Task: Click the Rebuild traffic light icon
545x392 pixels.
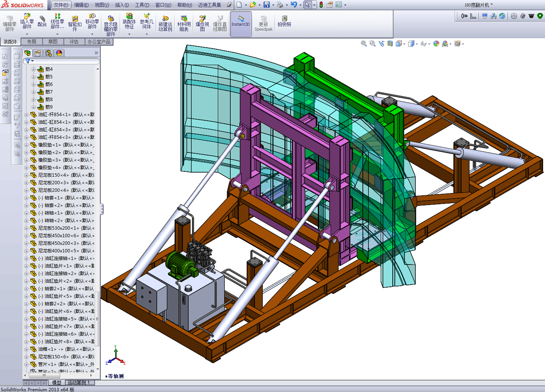Action: (321, 5)
